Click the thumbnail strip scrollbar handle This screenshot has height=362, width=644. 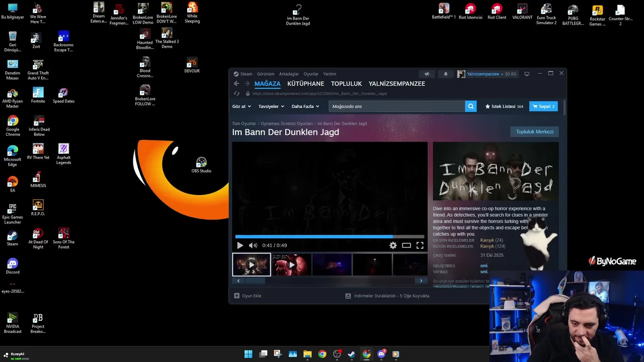[x=255, y=281]
